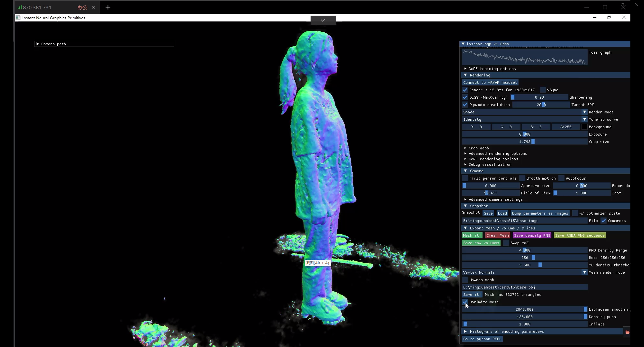Click the Sharpening slider
The image size is (644, 347).
click(539, 97)
